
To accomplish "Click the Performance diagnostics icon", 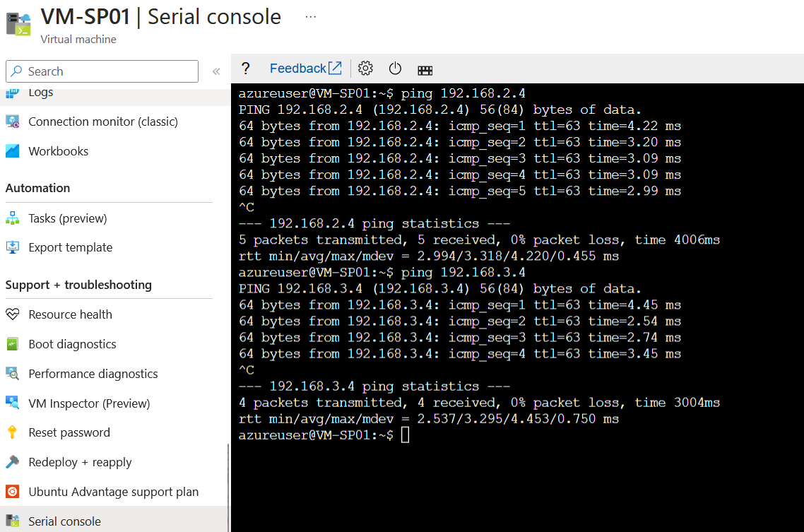I will click(x=12, y=374).
